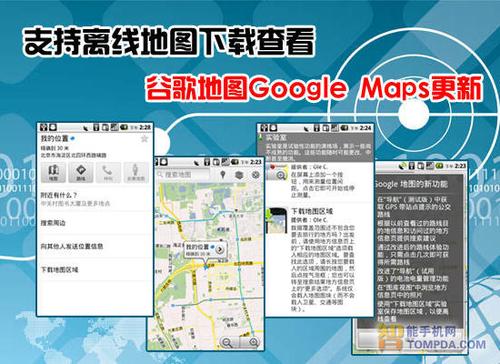The image size is (500, 364).
Task: Tap the 实验室 header in Labs screen
Action: point(276,137)
